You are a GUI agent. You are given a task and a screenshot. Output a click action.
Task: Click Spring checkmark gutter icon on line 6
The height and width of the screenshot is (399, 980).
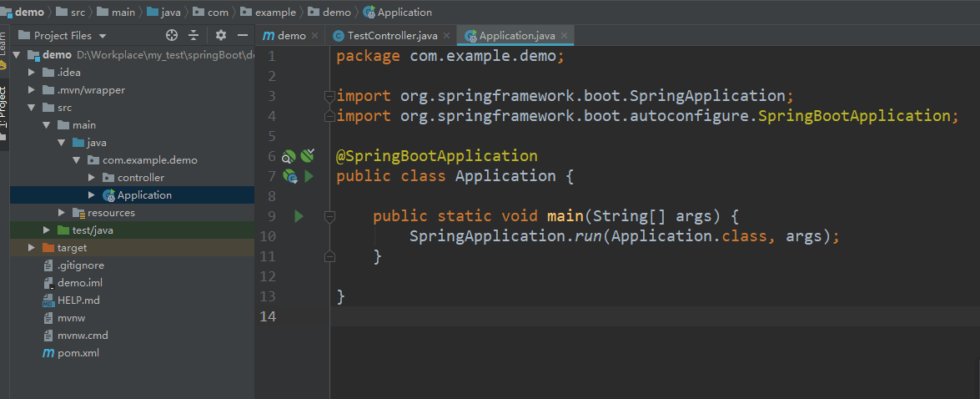coord(308,155)
